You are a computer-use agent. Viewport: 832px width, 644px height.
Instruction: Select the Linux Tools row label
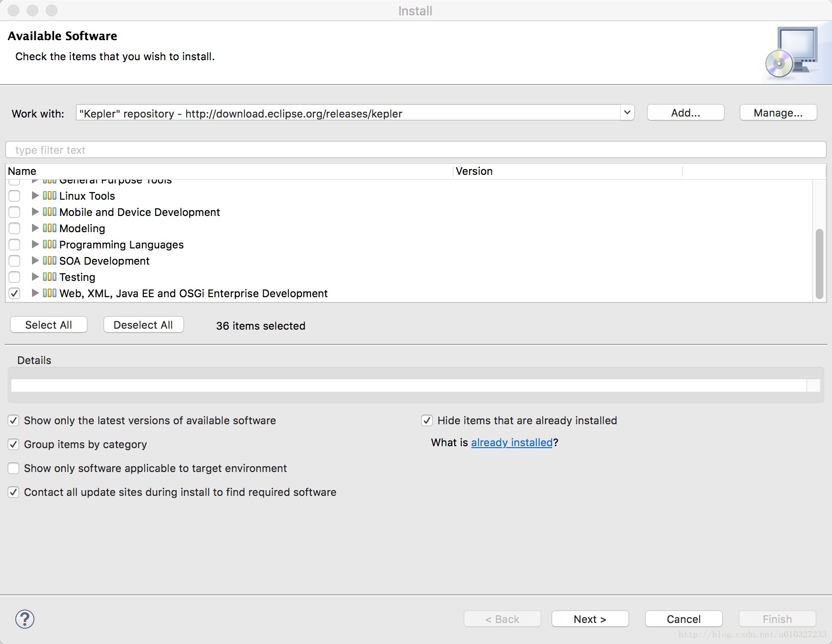pos(87,196)
